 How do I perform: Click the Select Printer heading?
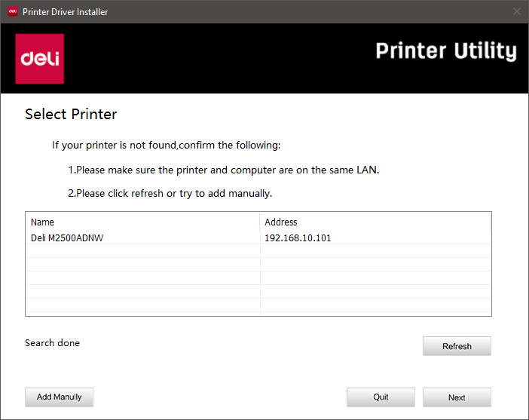coord(71,115)
